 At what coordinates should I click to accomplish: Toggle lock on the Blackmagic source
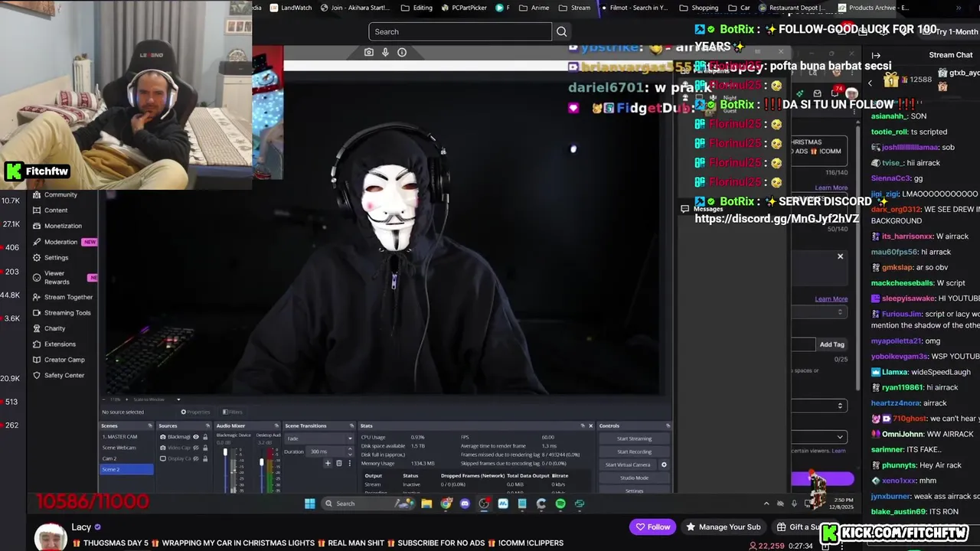click(x=204, y=437)
